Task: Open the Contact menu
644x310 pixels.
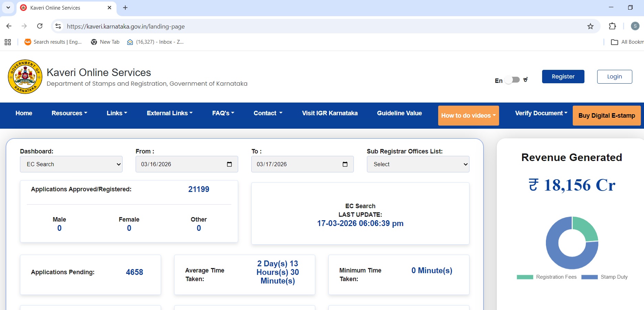Action: [268, 113]
